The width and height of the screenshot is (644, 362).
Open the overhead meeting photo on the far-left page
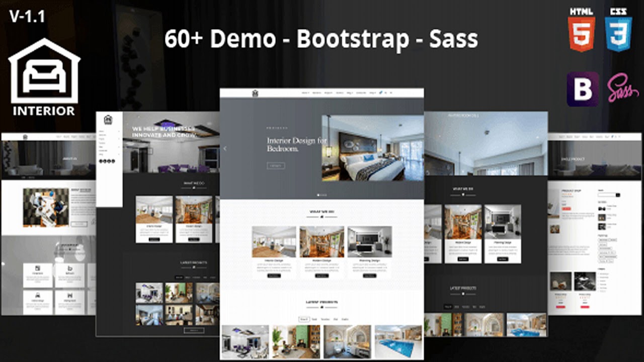(46, 208)
